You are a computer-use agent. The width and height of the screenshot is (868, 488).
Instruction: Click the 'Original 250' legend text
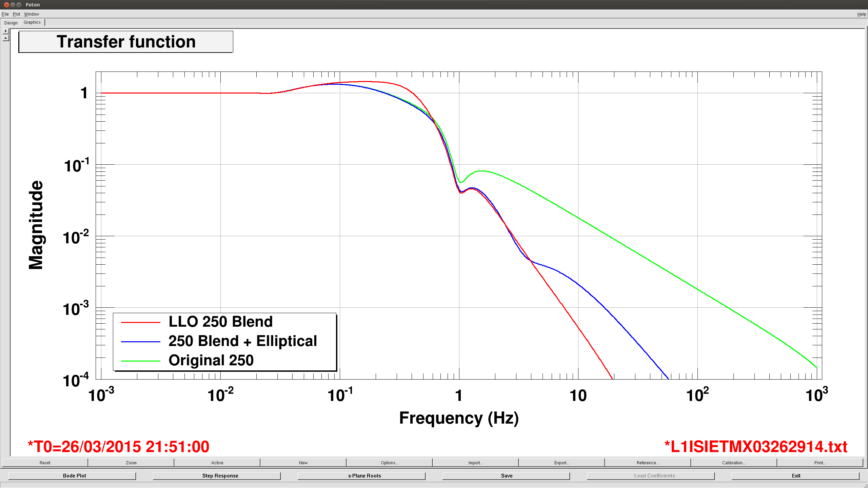click(x=211, y=360)
